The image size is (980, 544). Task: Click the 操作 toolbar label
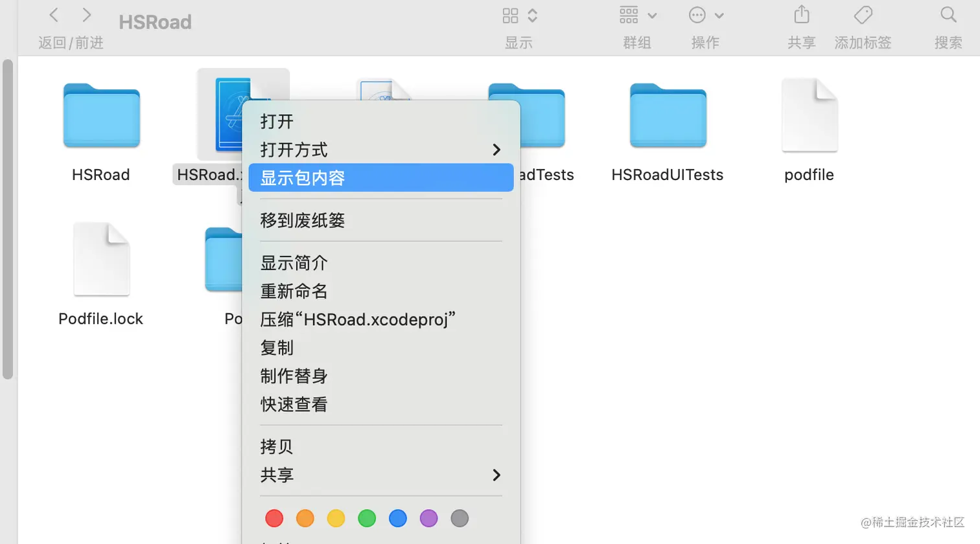coord(705,43)
